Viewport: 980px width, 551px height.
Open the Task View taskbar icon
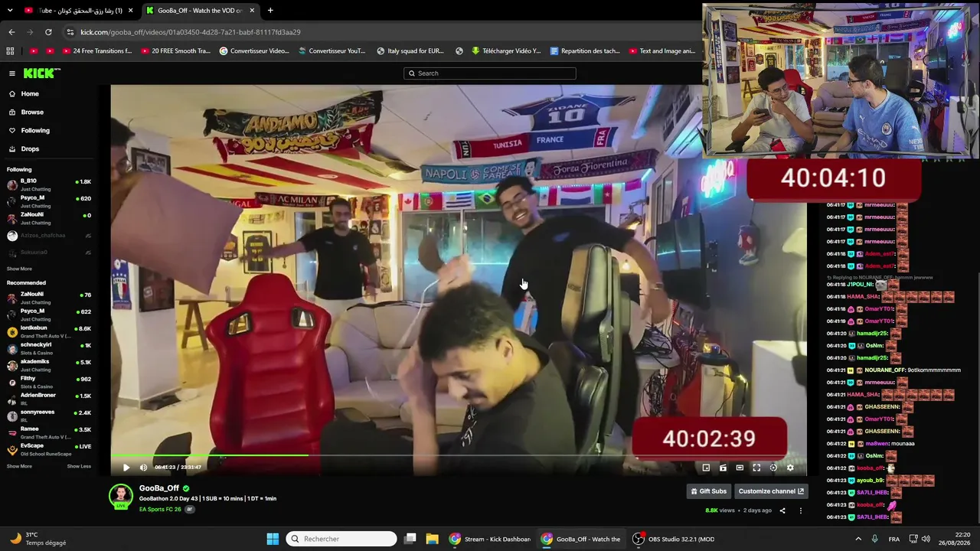click(x=410, y=539)
